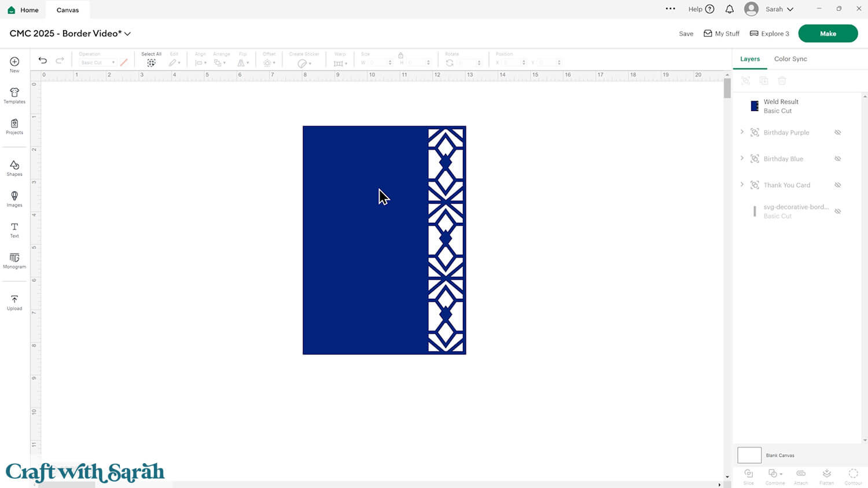Image resolution: width=868 pixels, height=488 pixels.
Task: Redo the last undone action
Action: tap(60, 60)
